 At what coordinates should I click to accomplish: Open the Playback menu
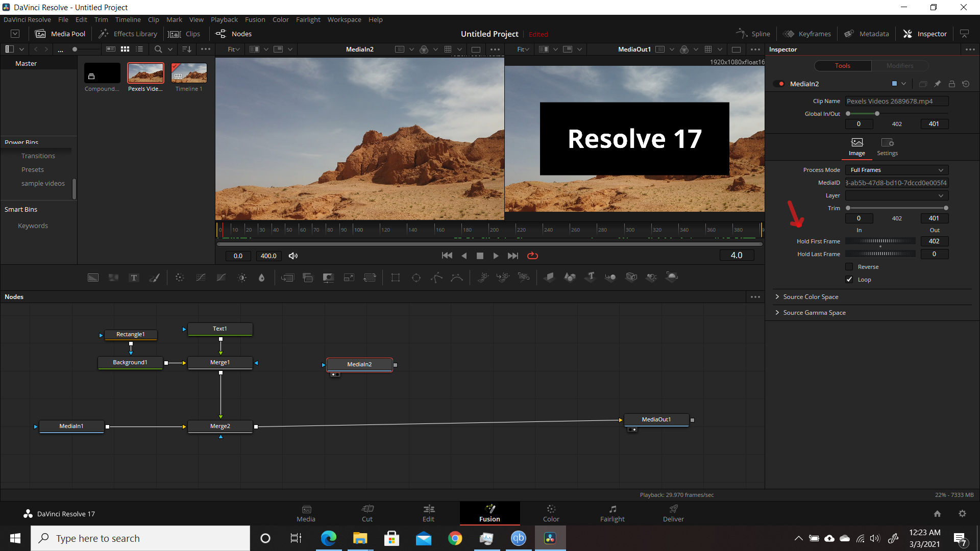224,19
